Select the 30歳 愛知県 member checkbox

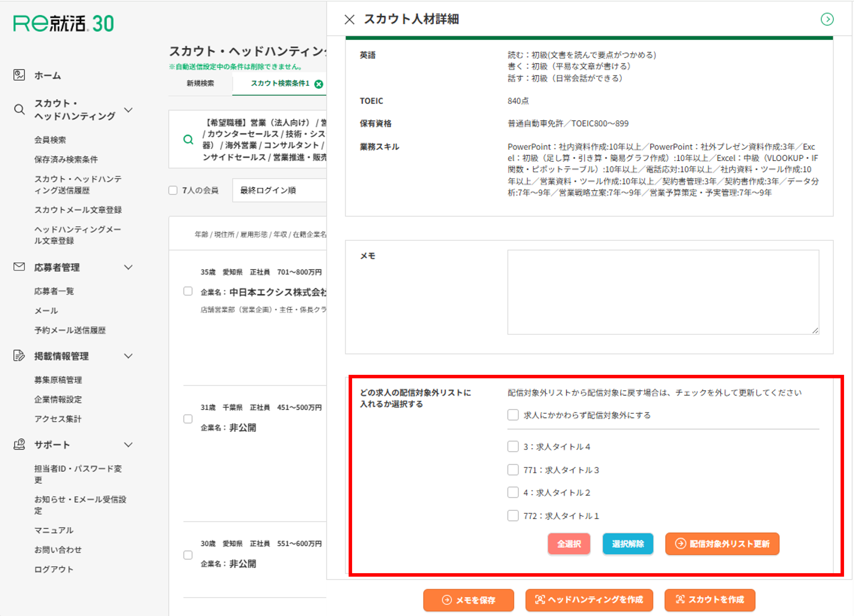tap(188, 555)
